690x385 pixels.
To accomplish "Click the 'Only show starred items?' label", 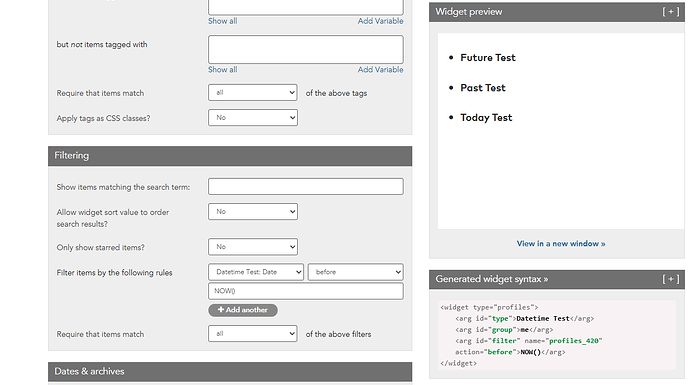I will click(x=100, y=248).
